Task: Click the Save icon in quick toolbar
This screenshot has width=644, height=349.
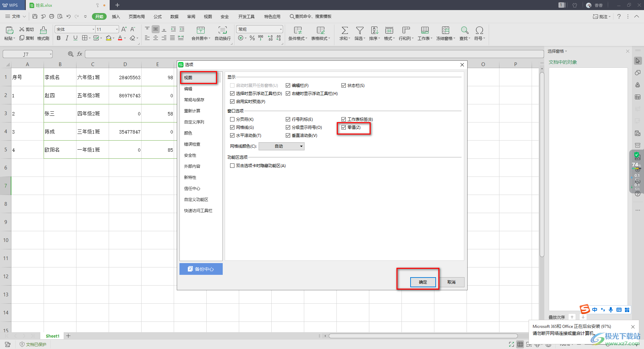Action: pyautogui.click(x=35, y=16)
